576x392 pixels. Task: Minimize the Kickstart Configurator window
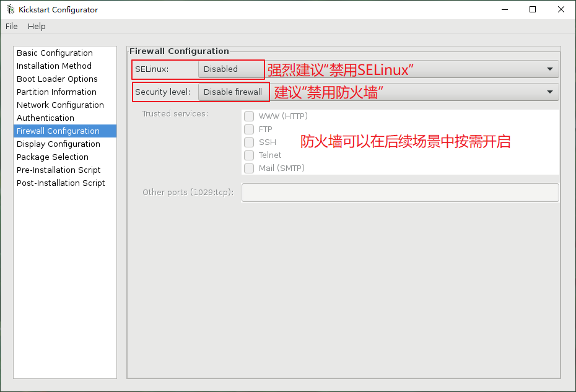[505, 9]
